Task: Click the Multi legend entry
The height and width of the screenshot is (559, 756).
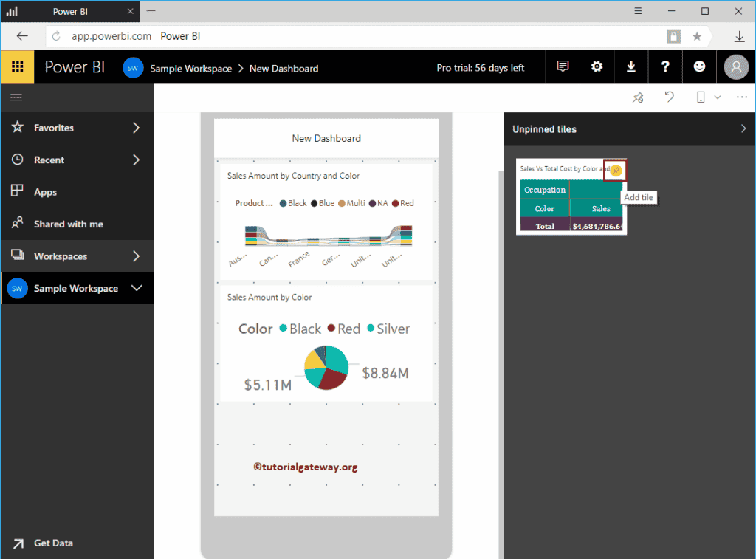Action: tap(351, 203)
